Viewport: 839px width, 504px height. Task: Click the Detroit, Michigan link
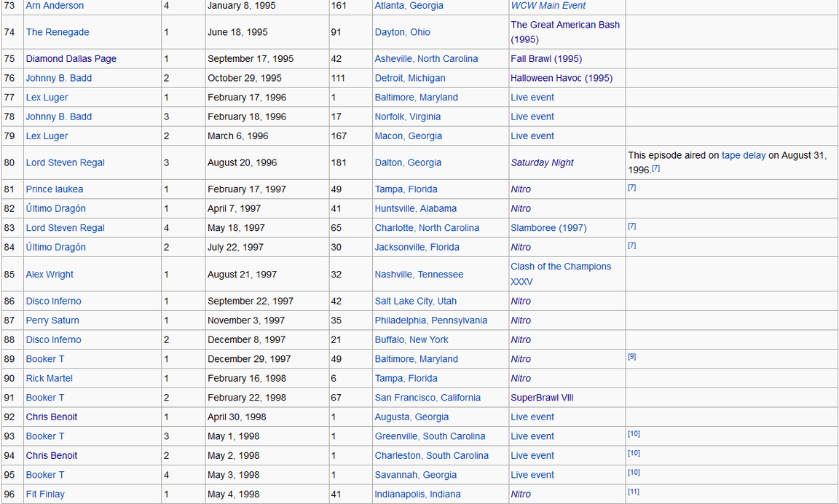(x=410, y=78)
